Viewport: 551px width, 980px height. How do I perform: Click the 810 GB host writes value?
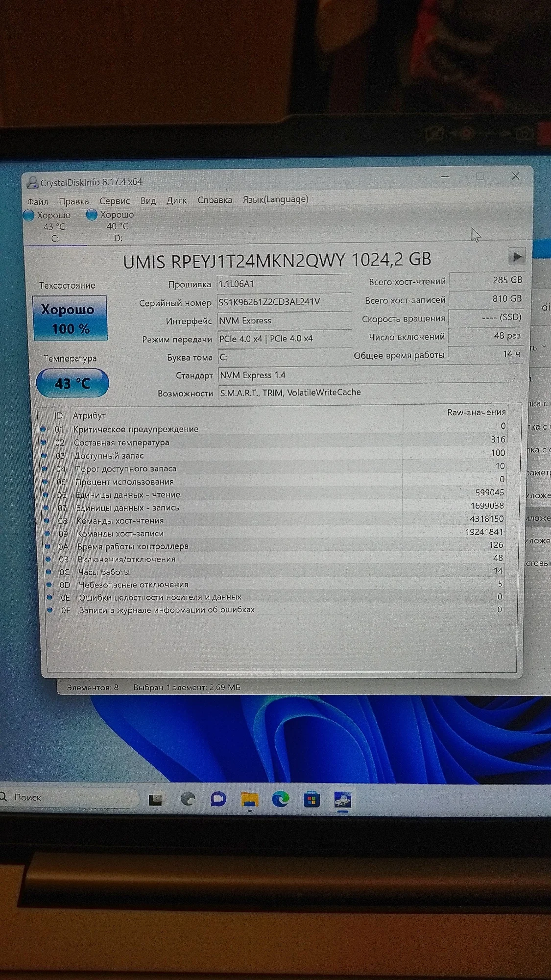click(x=486, y=299)
